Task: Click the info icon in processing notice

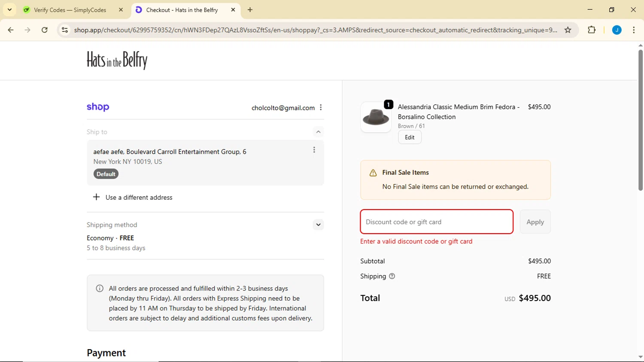Action: (100, 289)
